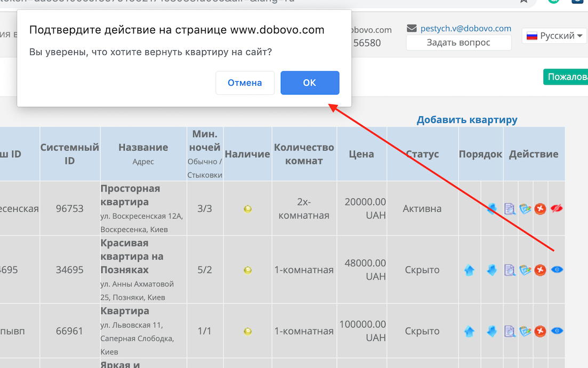This screenshot has height=368, width=588.
Task: Preview apartment 34695 with document icon
Action: click(x=510, y=270)
